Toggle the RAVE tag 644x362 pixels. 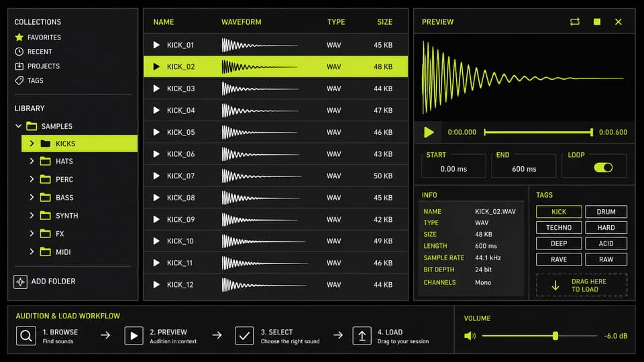(x=559, y=259)
